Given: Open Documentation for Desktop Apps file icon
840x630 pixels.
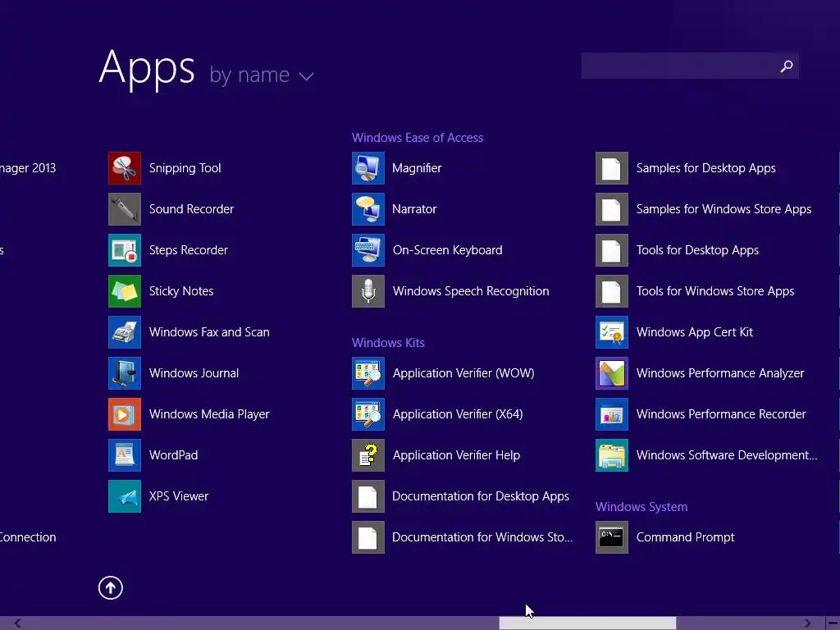Looking at the screenshot, I should (368, 496).
